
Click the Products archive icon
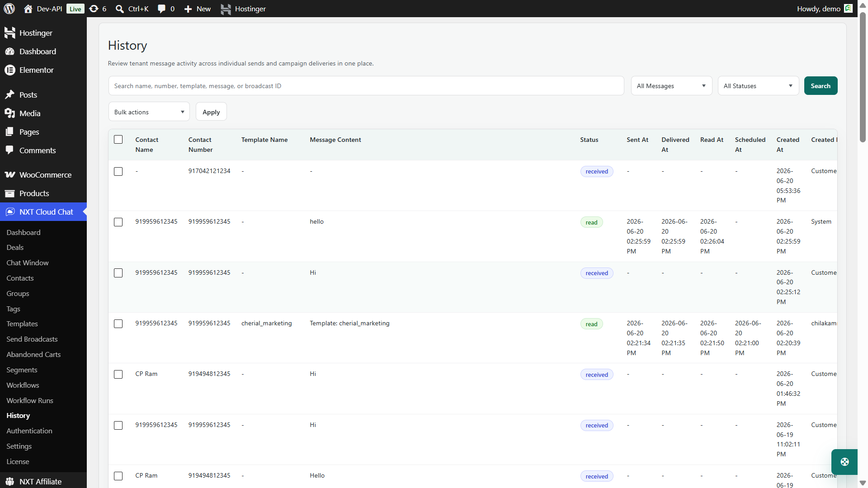[x=9, y=193]
